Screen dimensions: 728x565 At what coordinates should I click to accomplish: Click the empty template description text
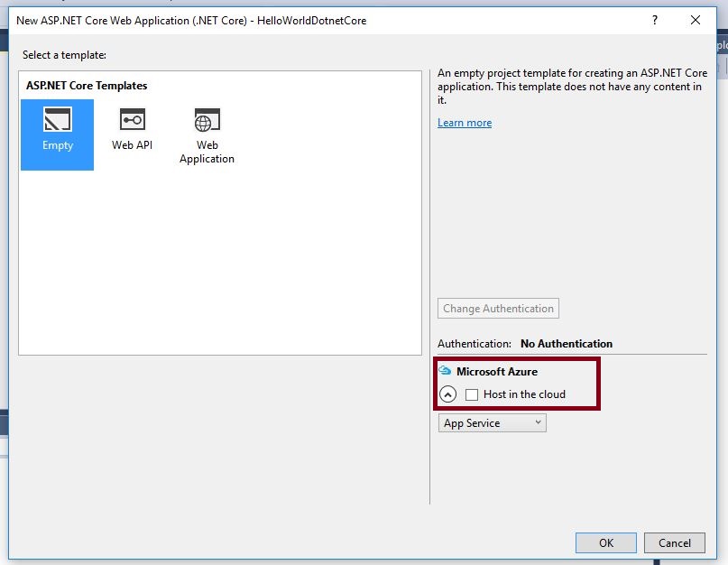tap(572, 87)
